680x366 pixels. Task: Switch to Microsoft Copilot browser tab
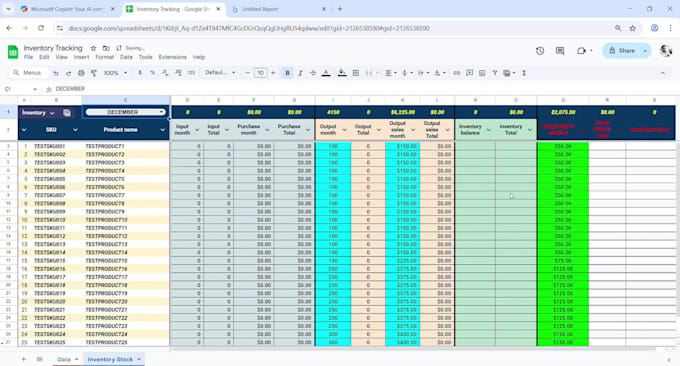[x=67, y=9]
